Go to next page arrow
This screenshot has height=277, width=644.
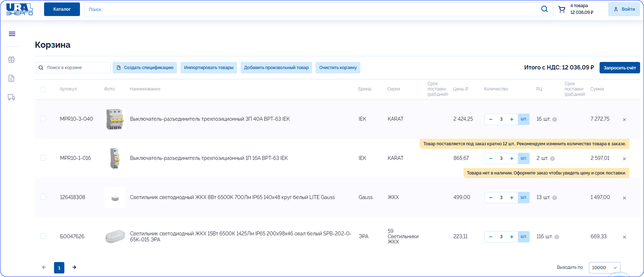pyautogui.click(x=74, y=267)
